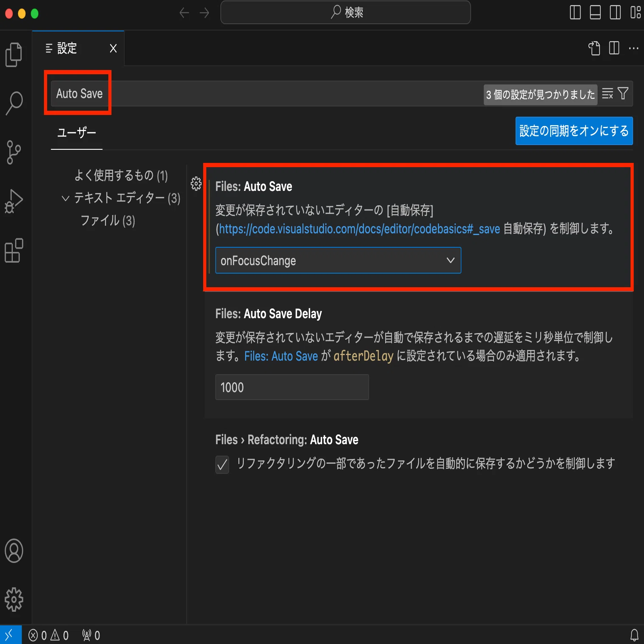
Task: Open the Accounts menu icon
Action: (x=14, y=551)
